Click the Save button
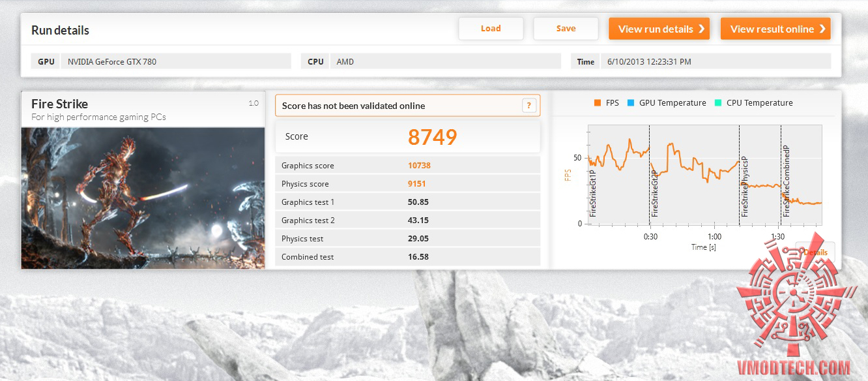 (566, 29)
